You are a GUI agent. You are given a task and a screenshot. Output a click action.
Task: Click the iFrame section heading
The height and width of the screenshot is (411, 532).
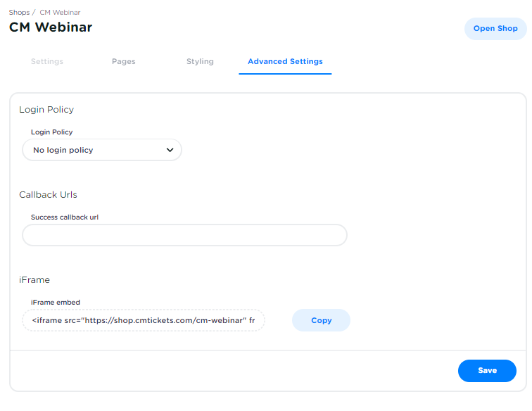coord(34,279)
